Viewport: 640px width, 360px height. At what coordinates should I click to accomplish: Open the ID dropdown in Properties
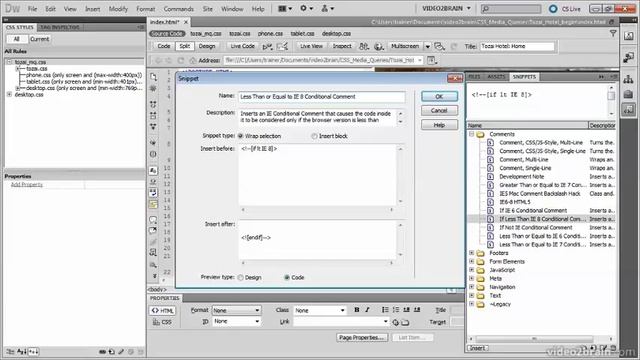[x=236, y=321]
